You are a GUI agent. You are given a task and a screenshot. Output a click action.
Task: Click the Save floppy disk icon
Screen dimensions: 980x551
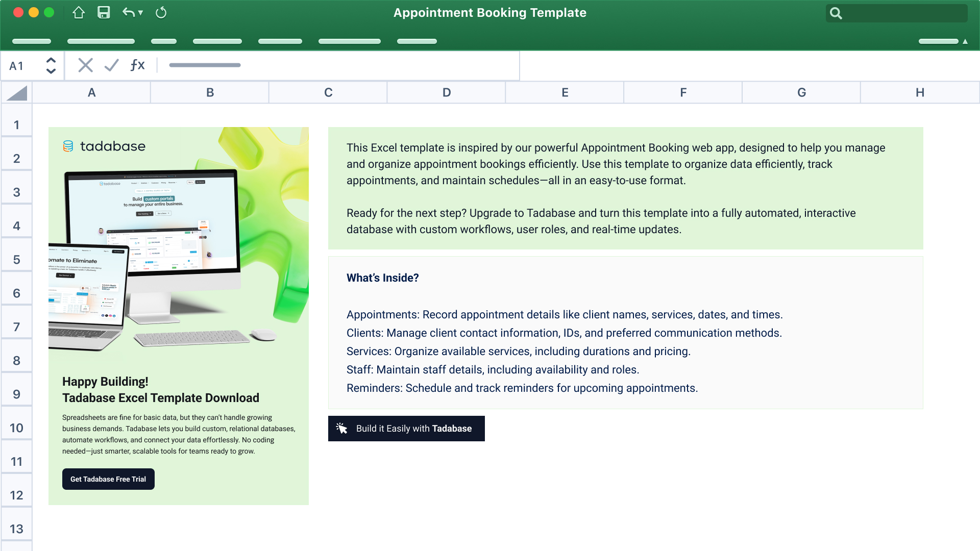point(104,13)
